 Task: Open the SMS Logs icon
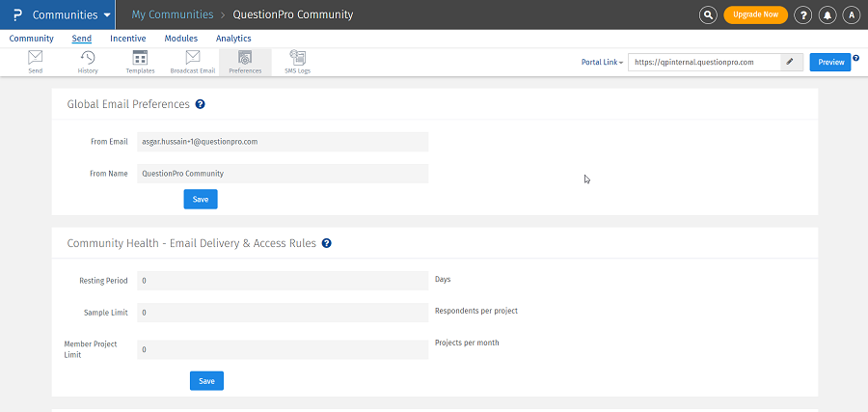(x=297, y=60)
